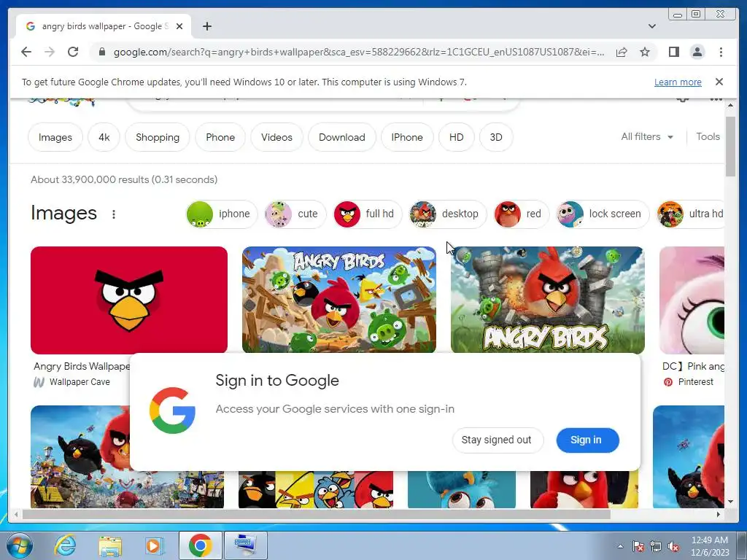
Task: Refine images by ultra hd chip
Action: click(691, 214)
